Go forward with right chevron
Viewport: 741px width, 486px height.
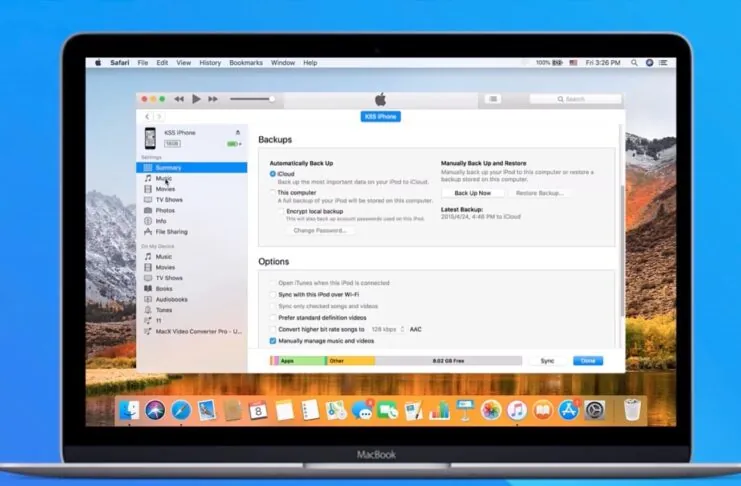pyautogui.click(x=159, y=116)
